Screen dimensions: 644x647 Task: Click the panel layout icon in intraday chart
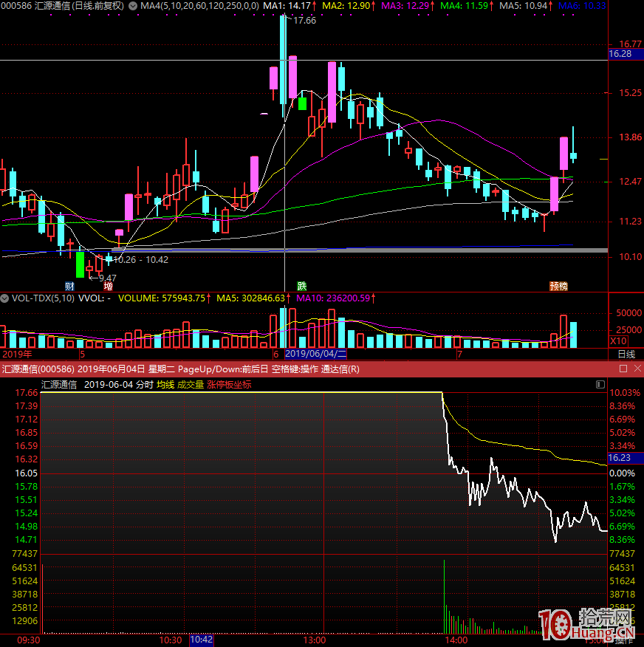click(x=600, y=385)
